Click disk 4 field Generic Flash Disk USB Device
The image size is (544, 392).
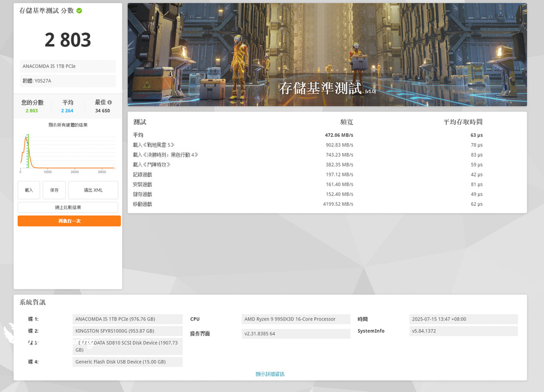point(127,362)
